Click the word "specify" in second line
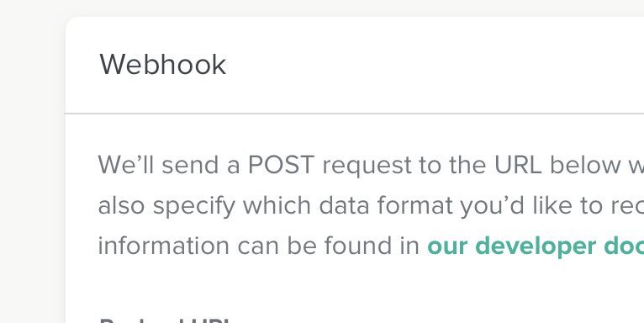This screenshot has height=323, width=644. click(193, 207)
